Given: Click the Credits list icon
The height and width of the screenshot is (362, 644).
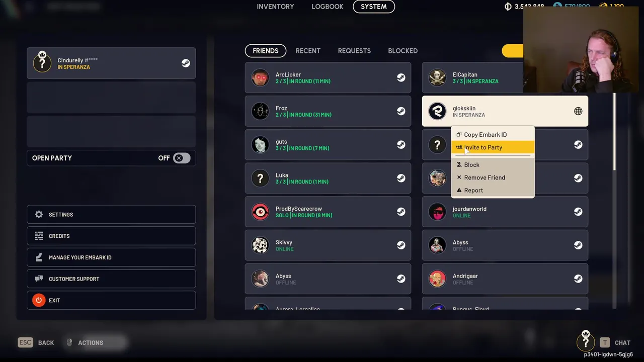Looking at the screenshot, I should (39, 236).
